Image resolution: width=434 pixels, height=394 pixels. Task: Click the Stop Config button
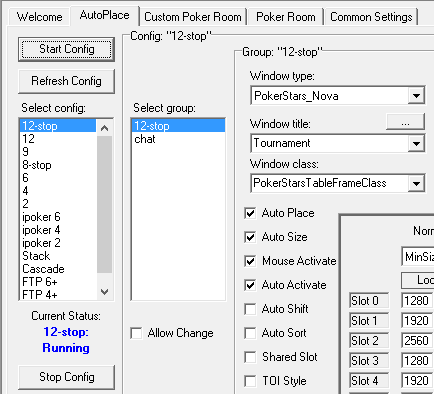[66, 377]
